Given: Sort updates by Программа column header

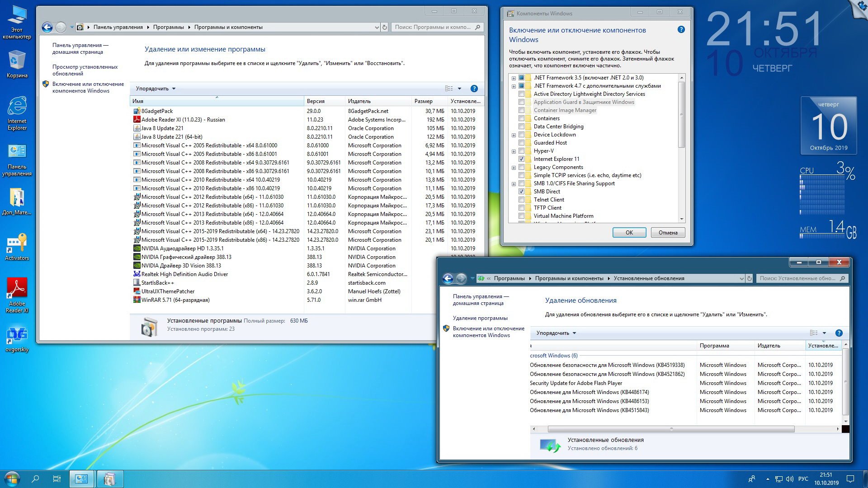Looking at the screenshot, I should click(x=725, y=346).
